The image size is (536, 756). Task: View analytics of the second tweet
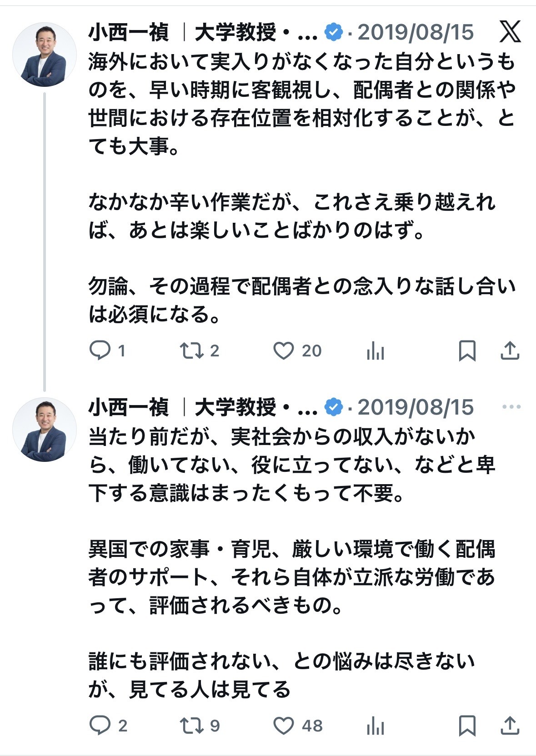click(x=376, y=726)
